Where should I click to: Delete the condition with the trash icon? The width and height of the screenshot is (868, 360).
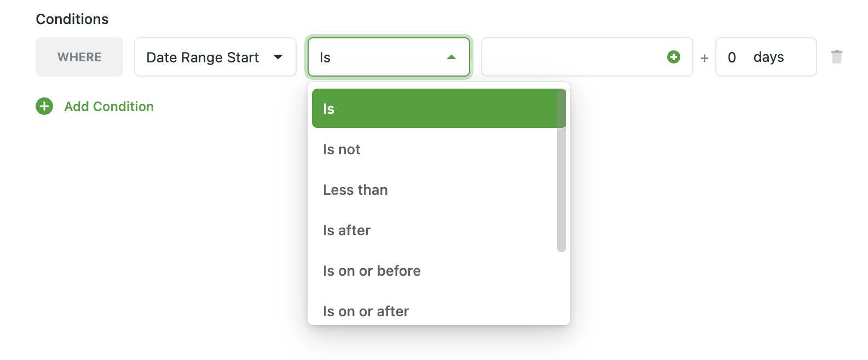836,57
